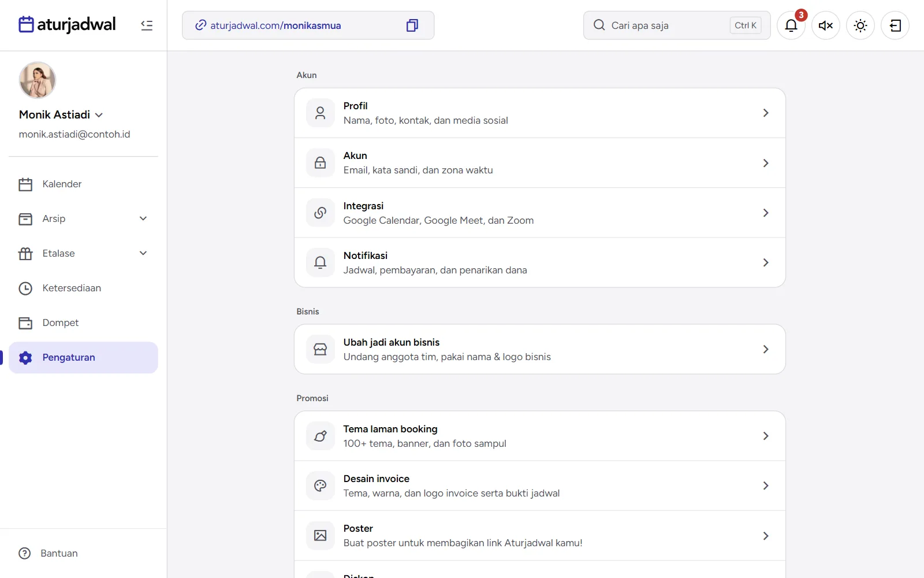Click the Ctrl K shortcut badge
Screen dimensions: 924x578
coord(746,25)
